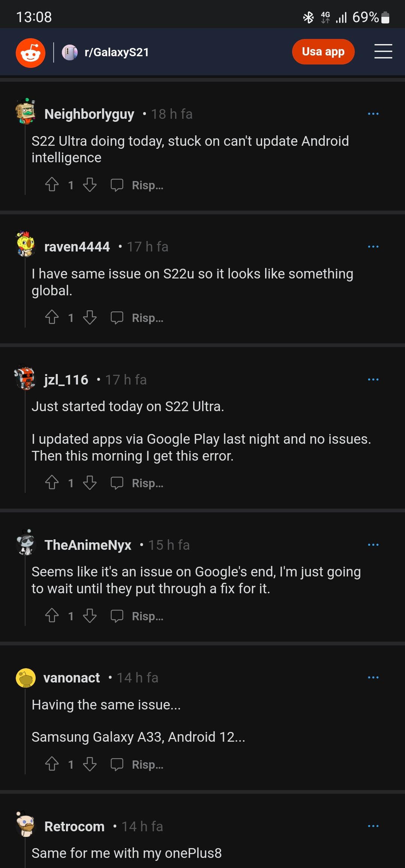The image size is (405, 868).
Task: Tap vanonact's yellow avatar
Action: (25, 678)
